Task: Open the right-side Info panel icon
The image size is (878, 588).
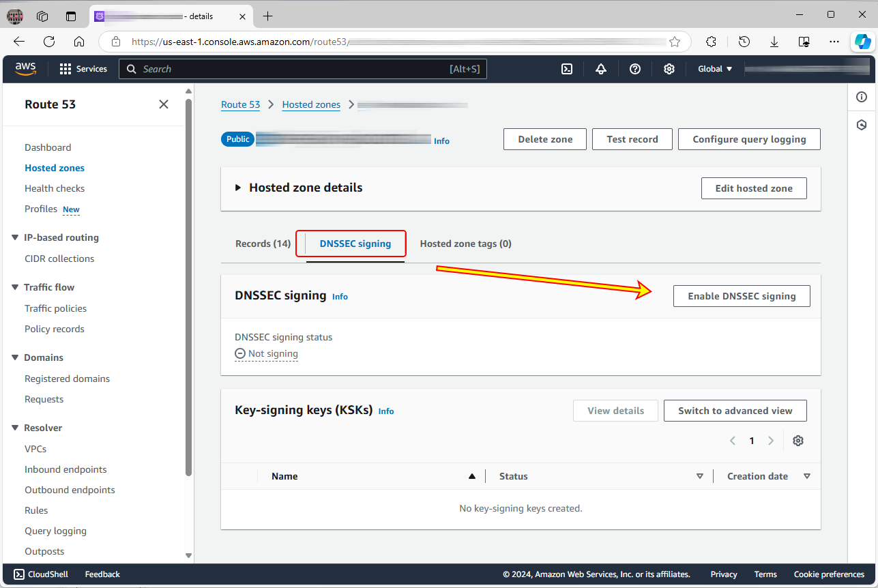Action: (x=862, y=97)
